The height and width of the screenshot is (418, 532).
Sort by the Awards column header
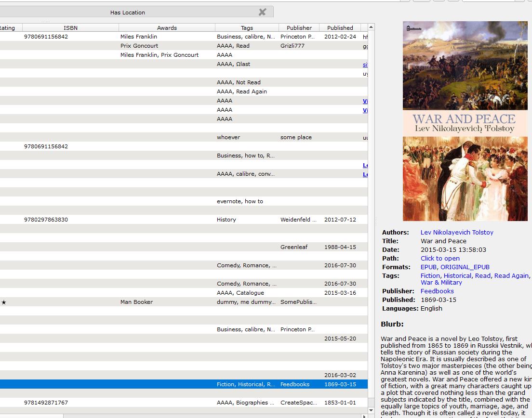click(167, 28)
